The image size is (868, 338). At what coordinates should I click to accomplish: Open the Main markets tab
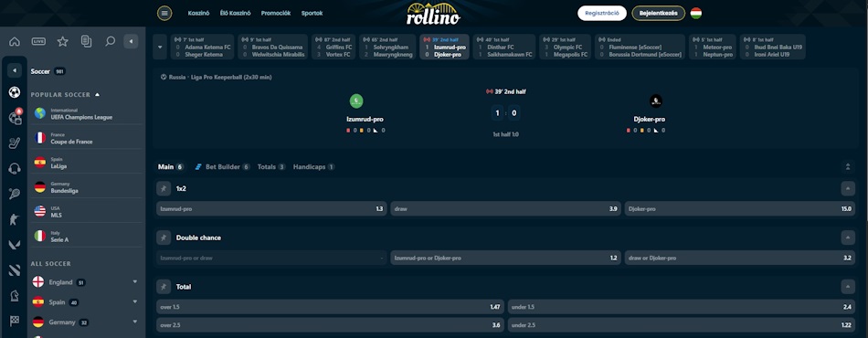click(x=171, y=166)
